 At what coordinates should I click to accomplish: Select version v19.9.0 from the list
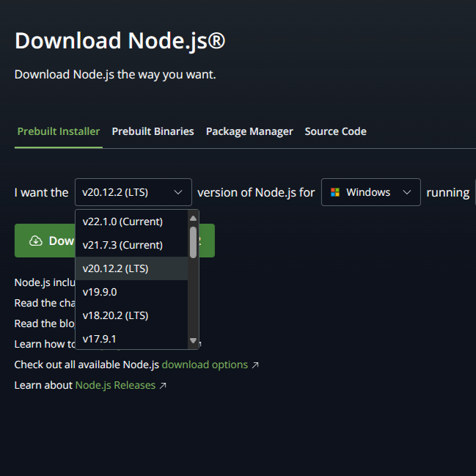click(x=100, y=292)
